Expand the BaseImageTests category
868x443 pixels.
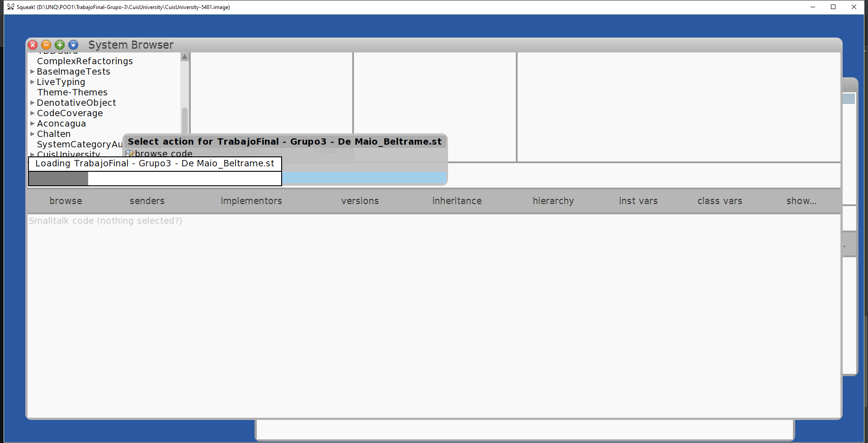click(32, 71)
